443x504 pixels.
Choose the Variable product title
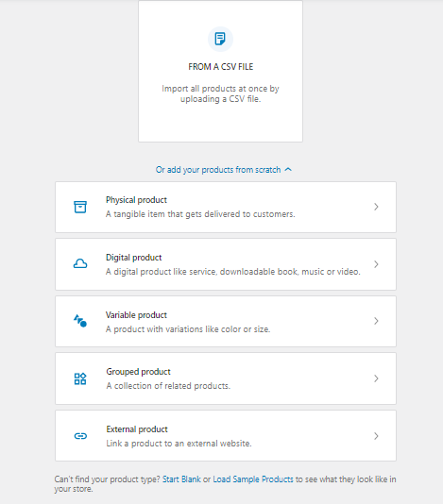136,315
